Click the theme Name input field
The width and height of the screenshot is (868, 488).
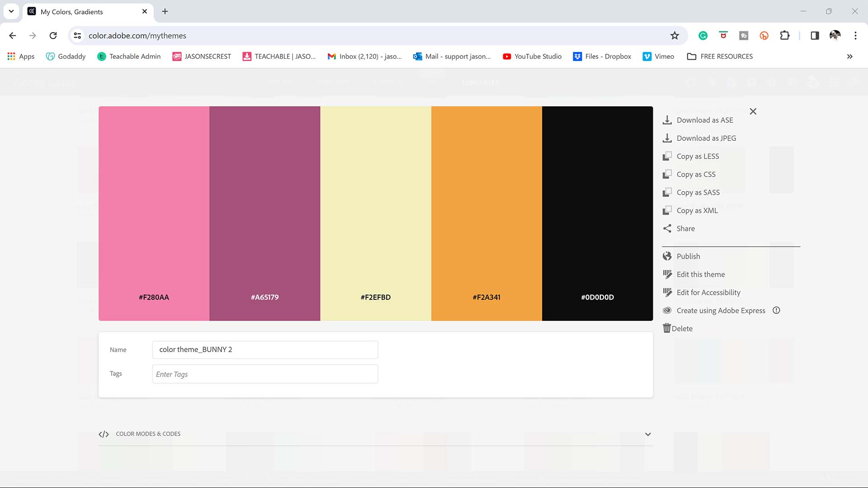click(265, 350)
